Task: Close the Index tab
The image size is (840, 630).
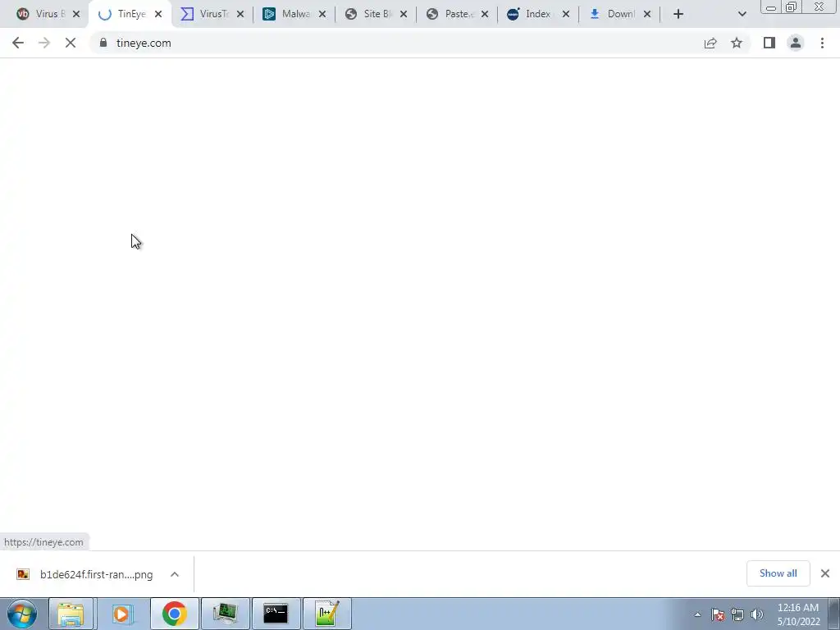Action: point(566,14)
